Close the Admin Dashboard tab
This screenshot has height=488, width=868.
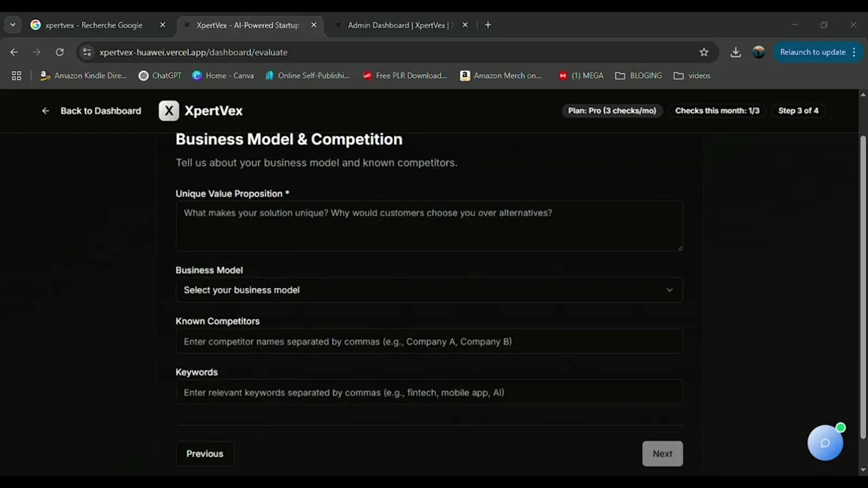pyautogui.click(x=465, y=25)
